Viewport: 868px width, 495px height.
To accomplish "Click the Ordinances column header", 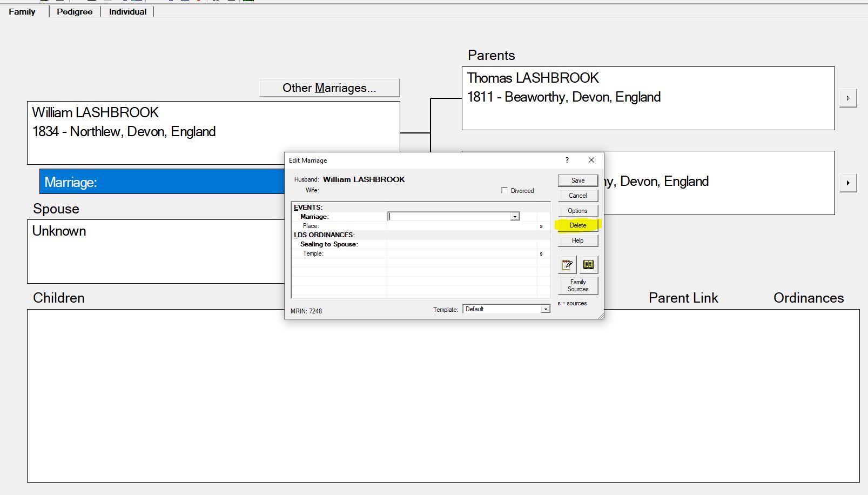I will [x=809, y=298].
